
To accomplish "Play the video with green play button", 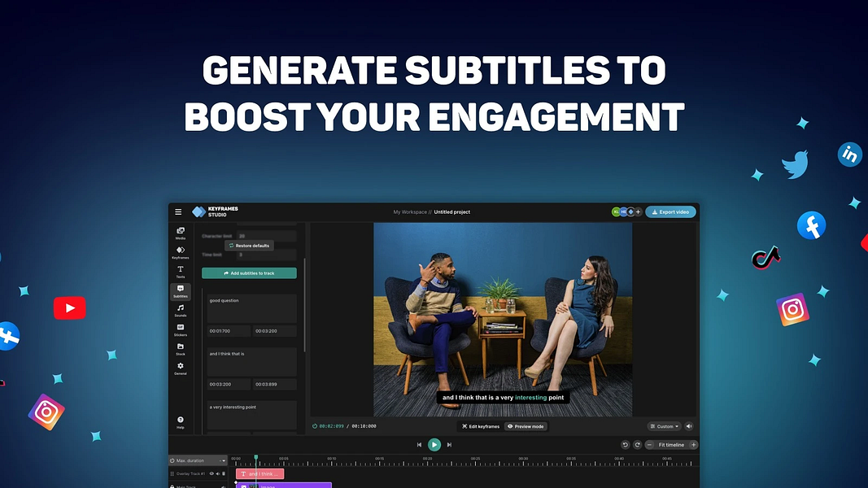I will (434, 444).
